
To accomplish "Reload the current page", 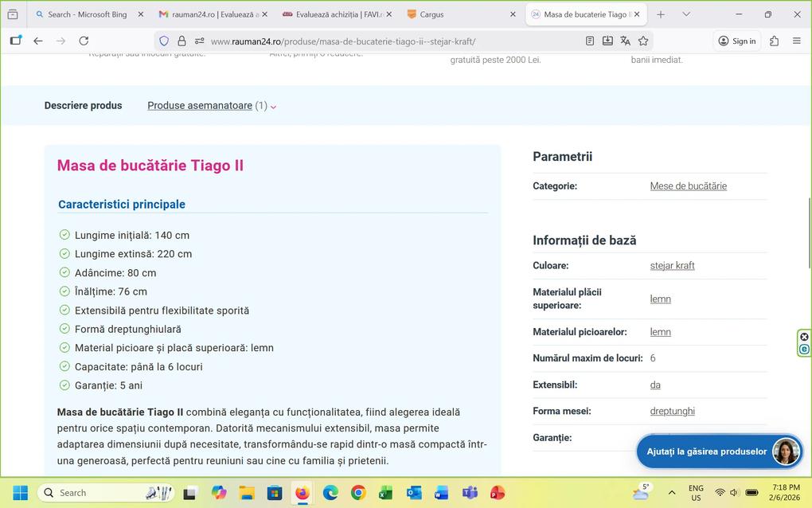I will tap(83, 41).
